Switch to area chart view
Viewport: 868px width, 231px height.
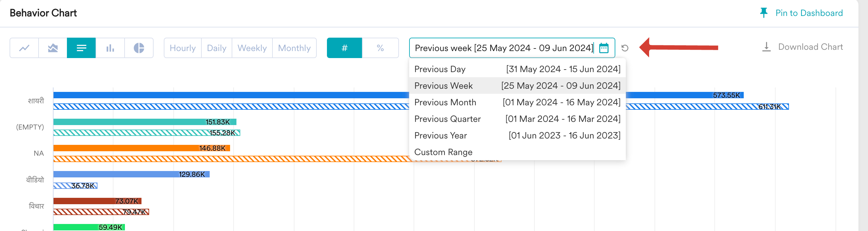[53, 48]
